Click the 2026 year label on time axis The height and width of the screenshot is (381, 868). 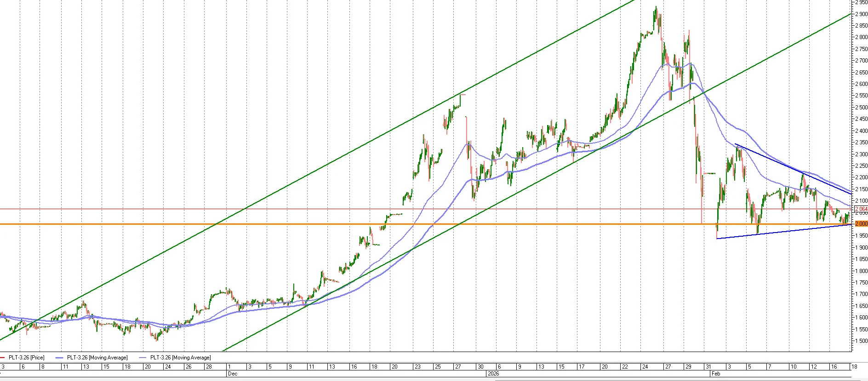[x=493, y=374]
